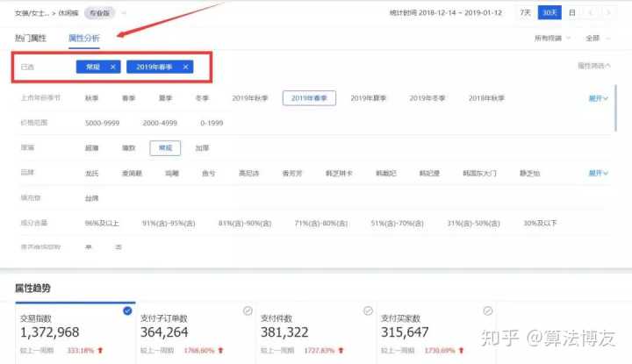Remove the 常规 selected filter tag
632x364 pixels.
coord(113,67)
